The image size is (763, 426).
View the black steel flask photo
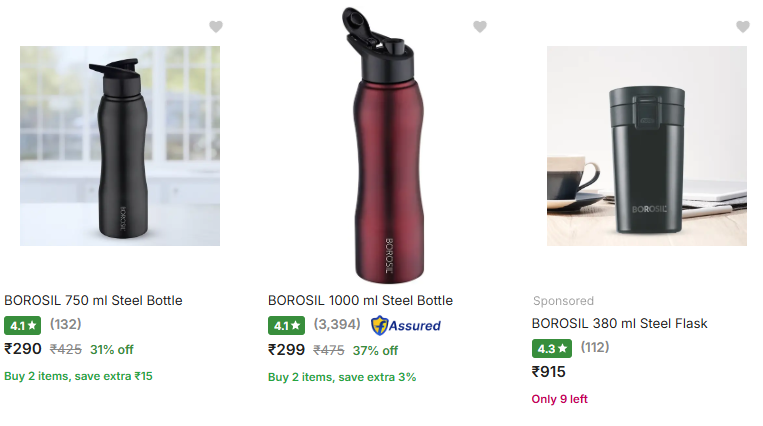tap(646, 146)
